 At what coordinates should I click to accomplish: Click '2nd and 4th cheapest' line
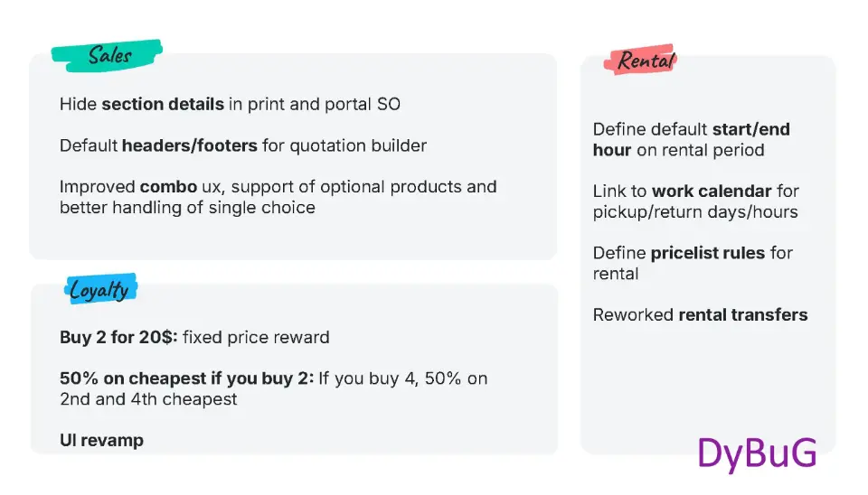(148, 399)
